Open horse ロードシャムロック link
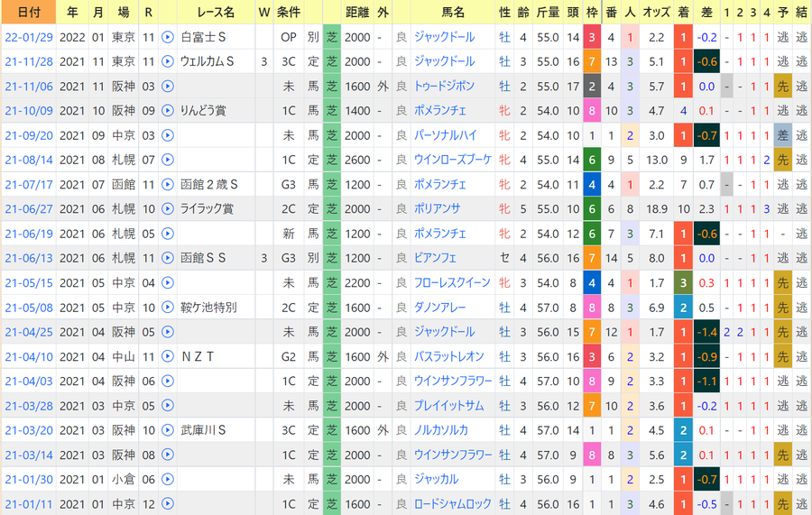812x515 pixels. (453, 503)
